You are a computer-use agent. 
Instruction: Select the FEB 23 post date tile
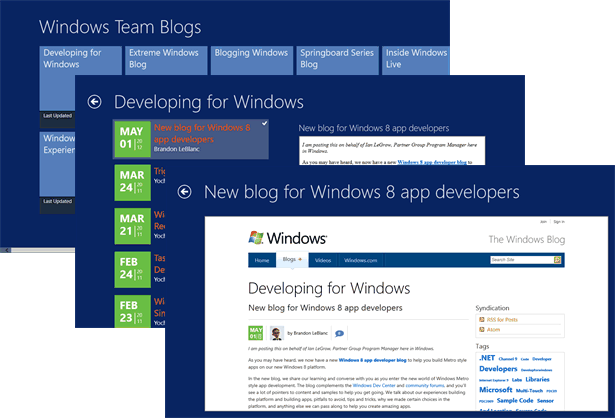coord(133,311)
